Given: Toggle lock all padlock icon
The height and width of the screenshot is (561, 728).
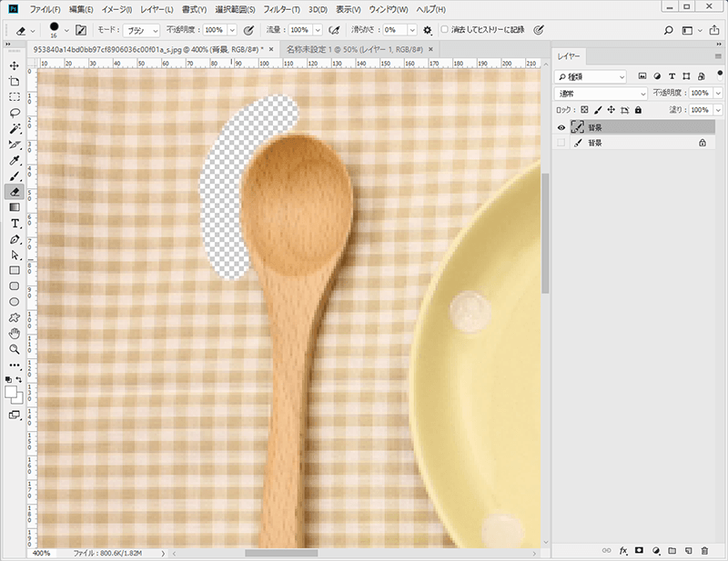Looking at the screenshot, I should pos(638,110).
